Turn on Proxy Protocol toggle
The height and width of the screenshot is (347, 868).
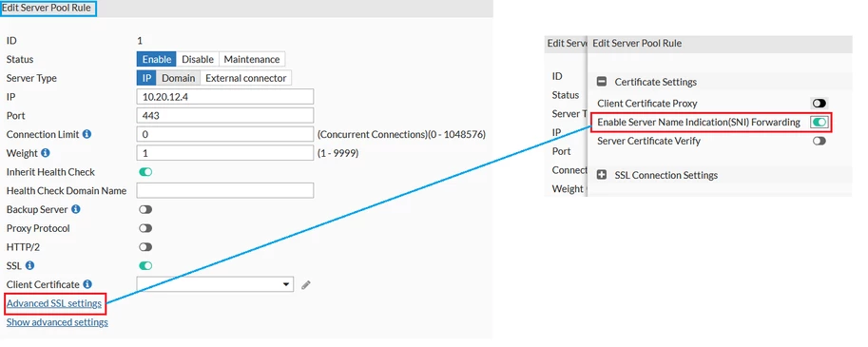click(145, 228)
